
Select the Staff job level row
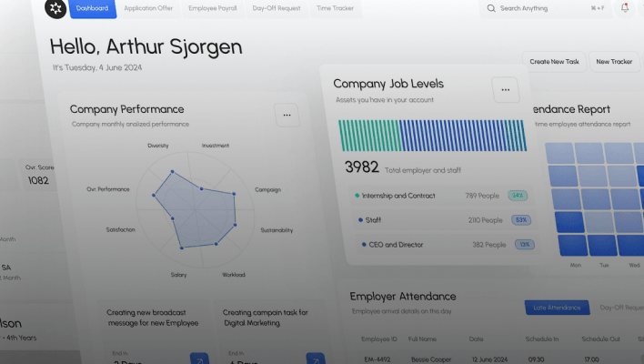(x=444, y=220)
